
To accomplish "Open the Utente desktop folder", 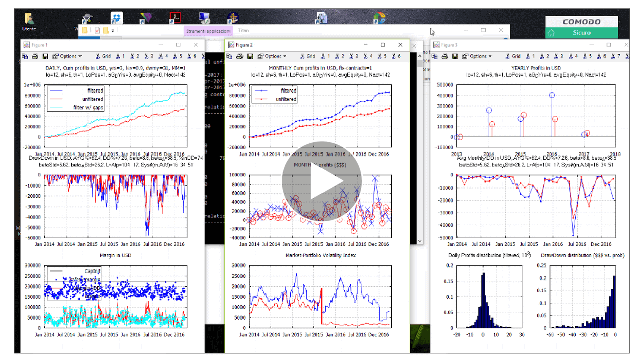I will tap(29, 21).
